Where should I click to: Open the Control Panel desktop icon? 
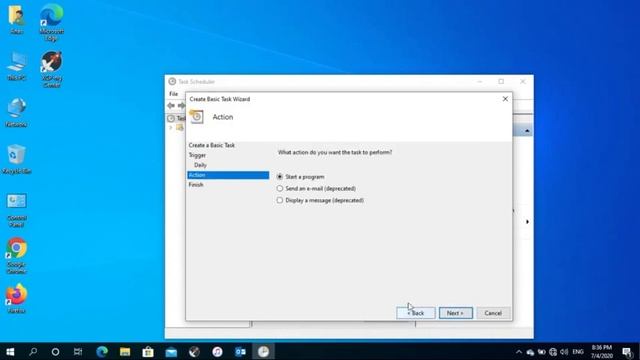16,210
